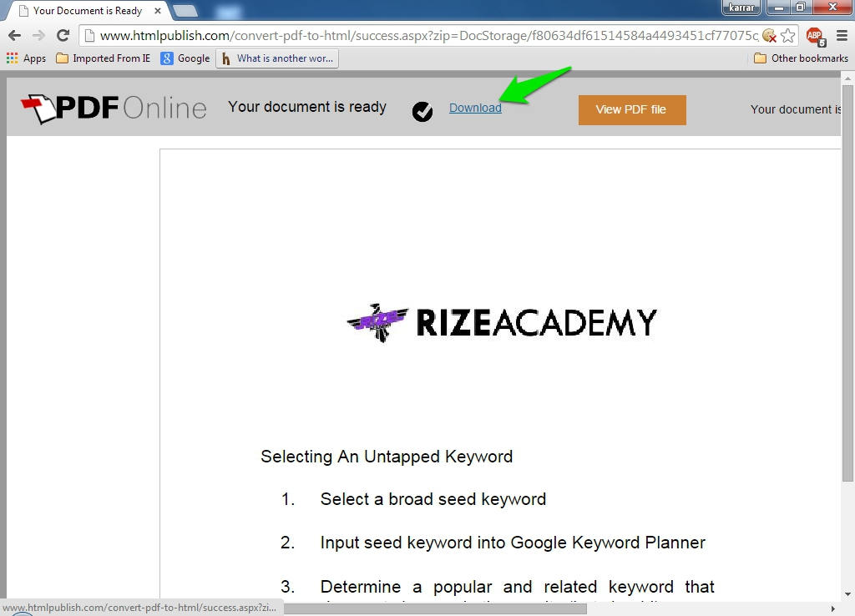Click the blocked cookie icon in address bar
Screen dimensions: 855x616
pyautogui.click(x=768, y=35)
